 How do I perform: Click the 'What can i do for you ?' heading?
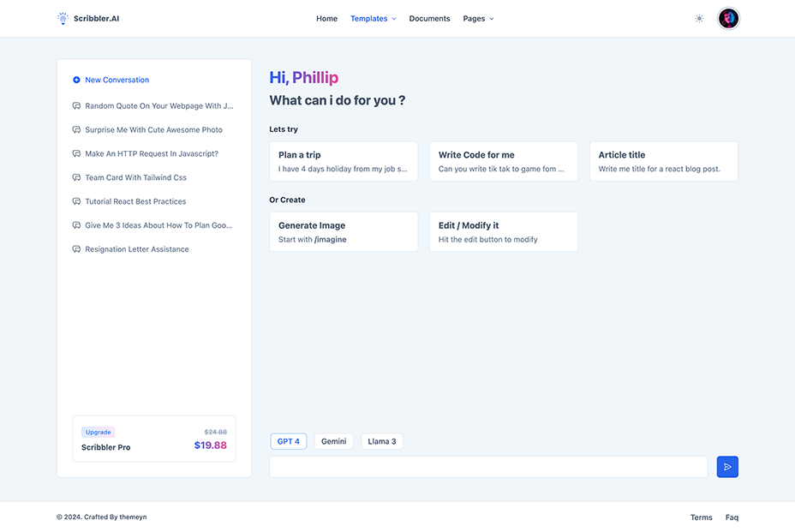338,100
